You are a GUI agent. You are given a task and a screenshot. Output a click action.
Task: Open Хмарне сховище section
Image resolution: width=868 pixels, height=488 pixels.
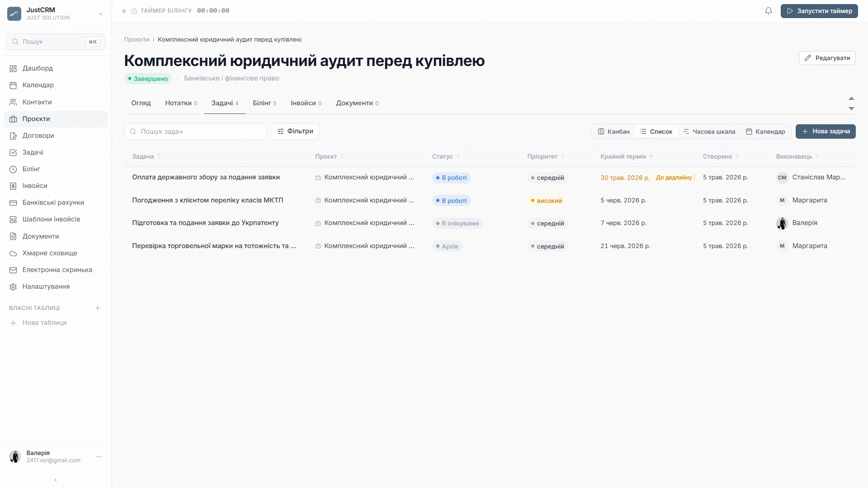(x=56, y=253)
